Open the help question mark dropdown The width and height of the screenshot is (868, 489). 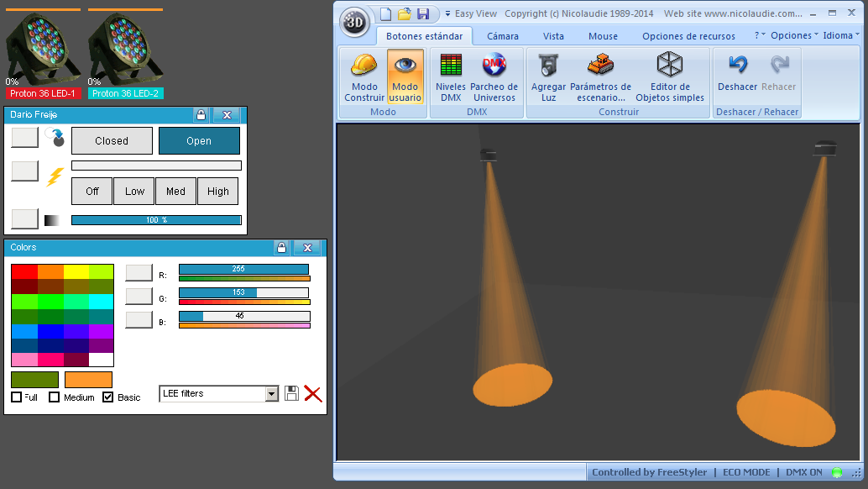(760, 35)
